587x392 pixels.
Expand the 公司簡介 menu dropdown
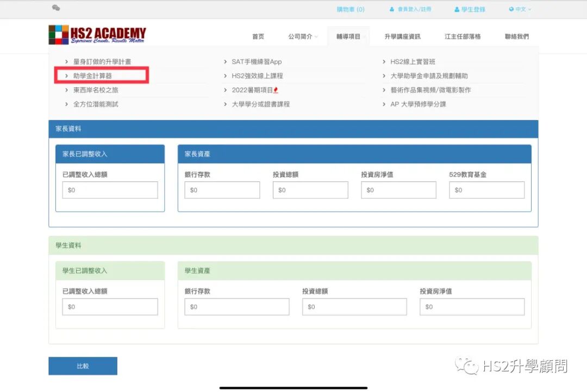(303, 36)
